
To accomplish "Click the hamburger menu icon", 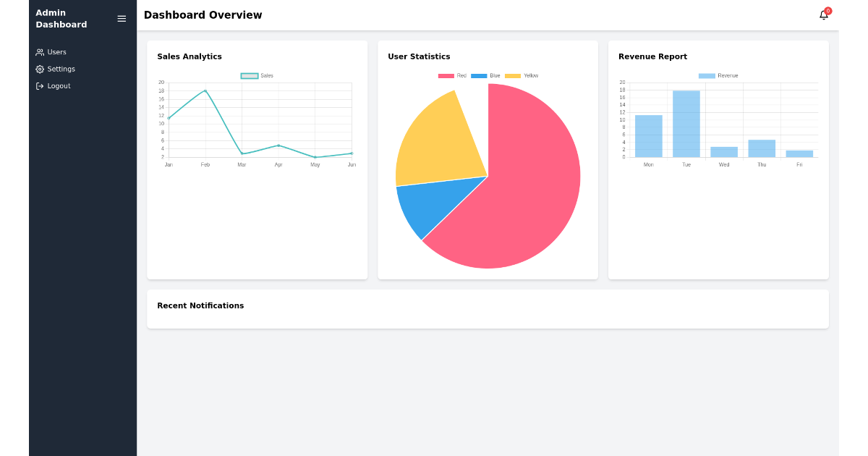I will 122,19.
